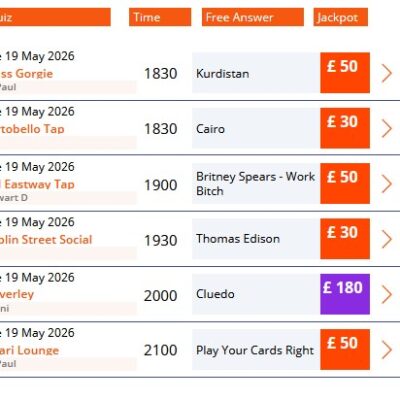Open the Gorgie venue link
This screenshot has width=400, height=400.
click(x=26, y=73)
